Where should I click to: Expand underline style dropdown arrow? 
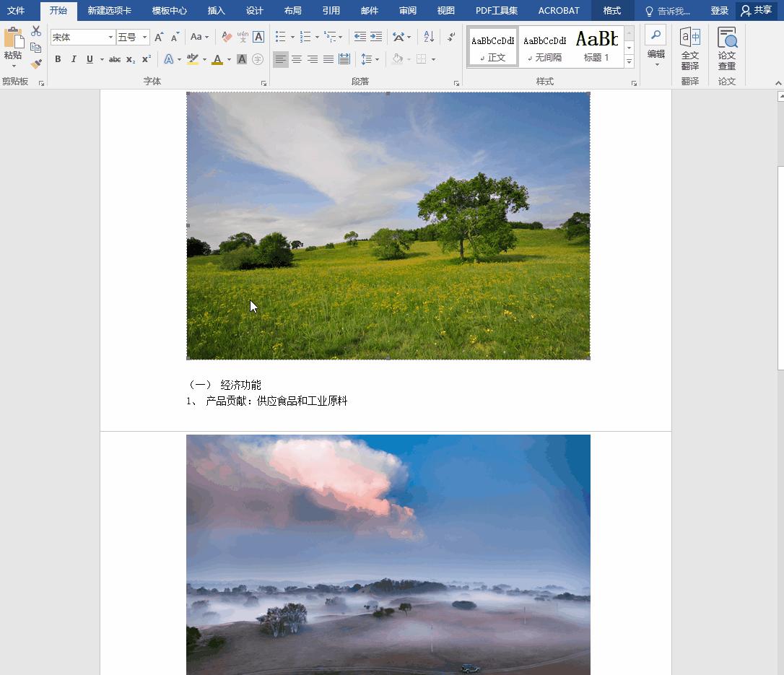tap(102, 59)
